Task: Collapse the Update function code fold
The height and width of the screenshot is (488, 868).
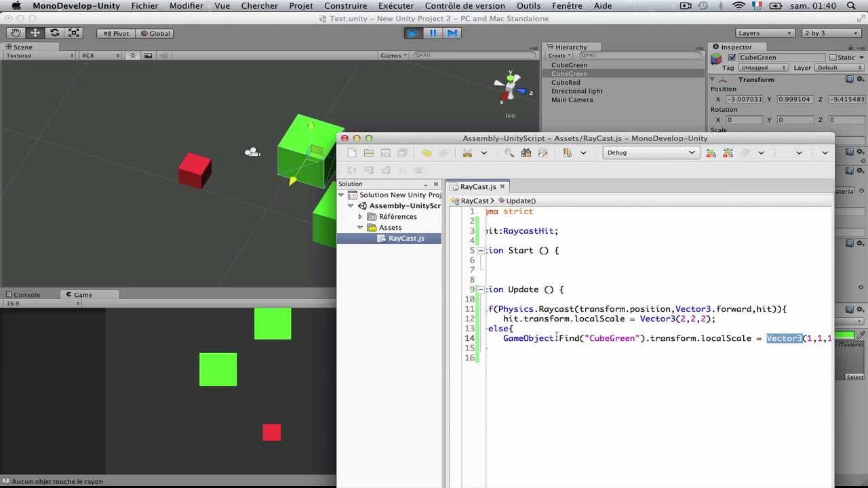Action: (x=480, y=289)
